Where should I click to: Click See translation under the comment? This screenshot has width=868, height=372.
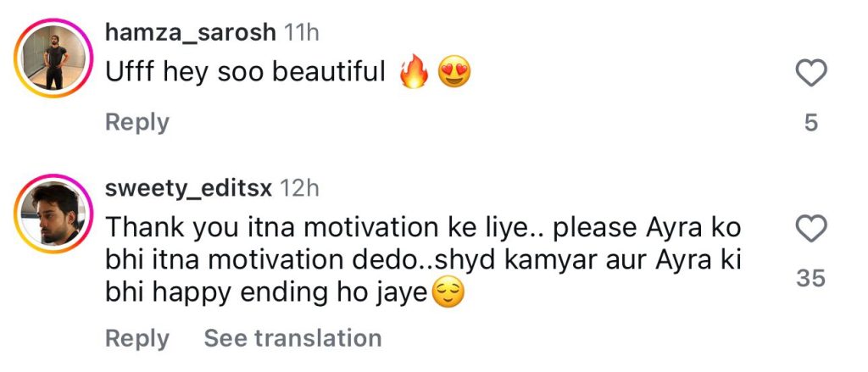tap(292, 338)
